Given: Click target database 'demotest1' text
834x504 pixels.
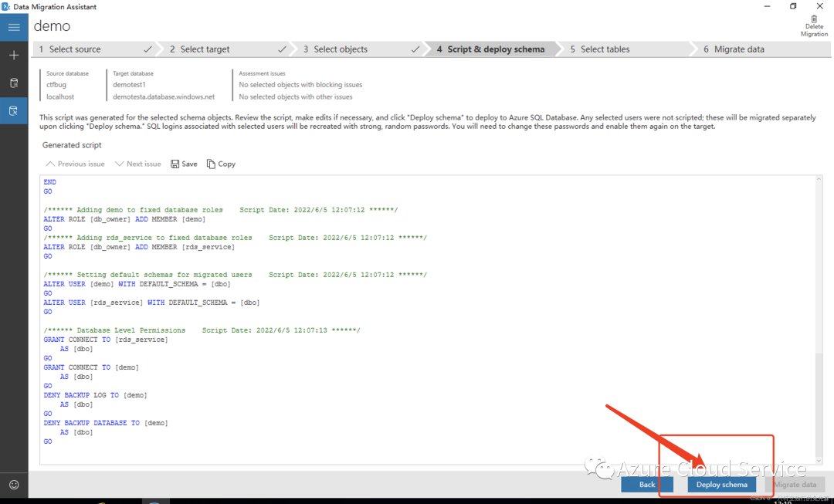Looking at the screenshot, I should tap(129, 85).
